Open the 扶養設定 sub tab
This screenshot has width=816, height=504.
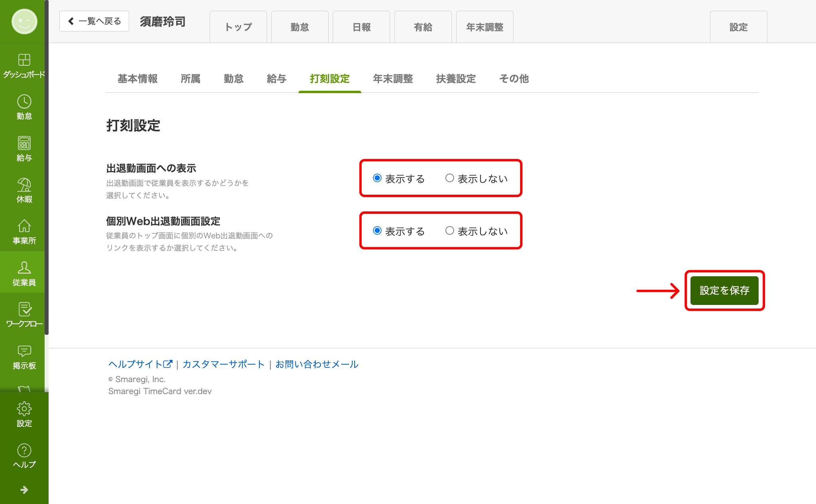[456, 79]
